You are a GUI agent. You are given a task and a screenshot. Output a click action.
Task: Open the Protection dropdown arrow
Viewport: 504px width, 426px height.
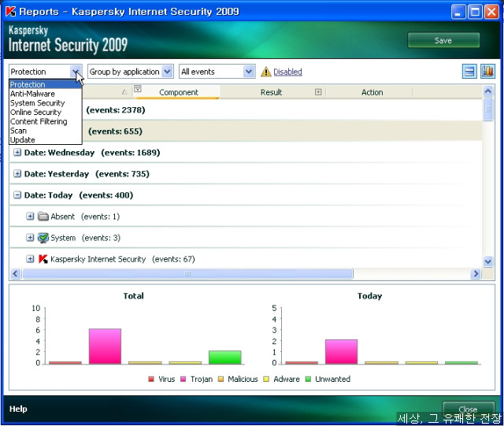pos(76,72)
